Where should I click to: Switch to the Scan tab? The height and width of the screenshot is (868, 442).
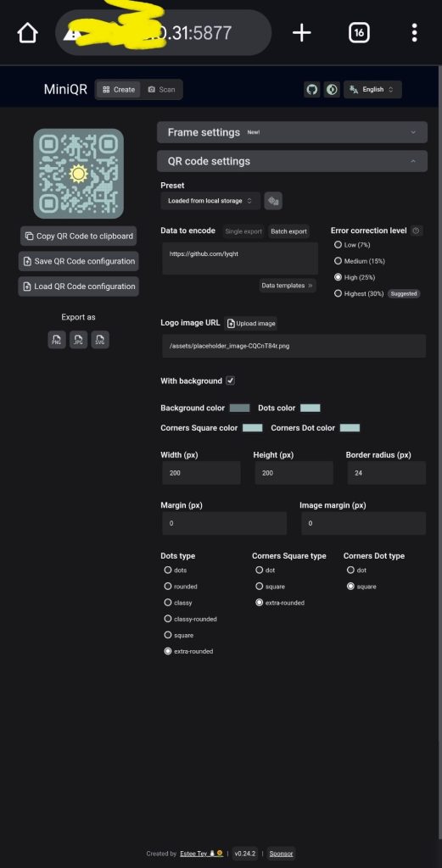pyautogui.click(x=161, y=90)
